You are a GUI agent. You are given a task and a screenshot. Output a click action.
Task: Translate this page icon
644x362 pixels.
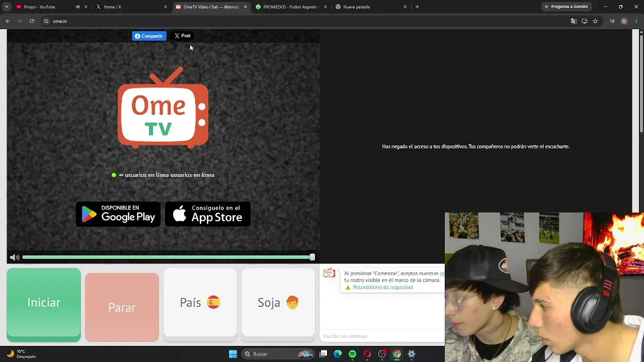574,21
